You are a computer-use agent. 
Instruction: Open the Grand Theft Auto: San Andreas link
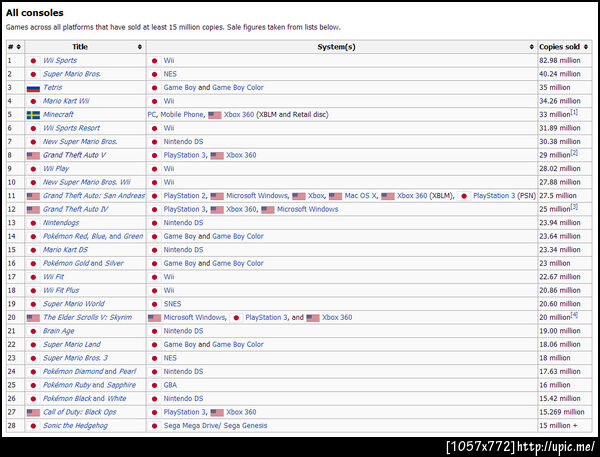pyautogui.click(x=94, y=196)
